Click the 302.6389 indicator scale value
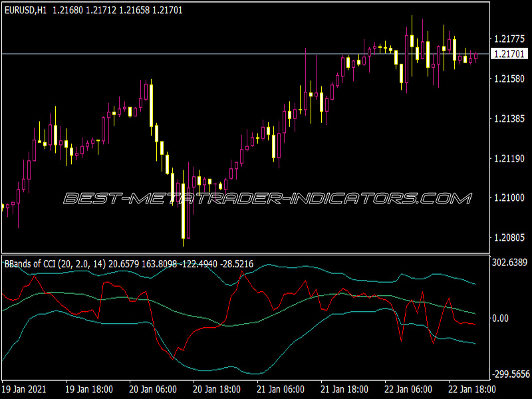The height and width of the screenshot is (399, 532). [509, 262]
